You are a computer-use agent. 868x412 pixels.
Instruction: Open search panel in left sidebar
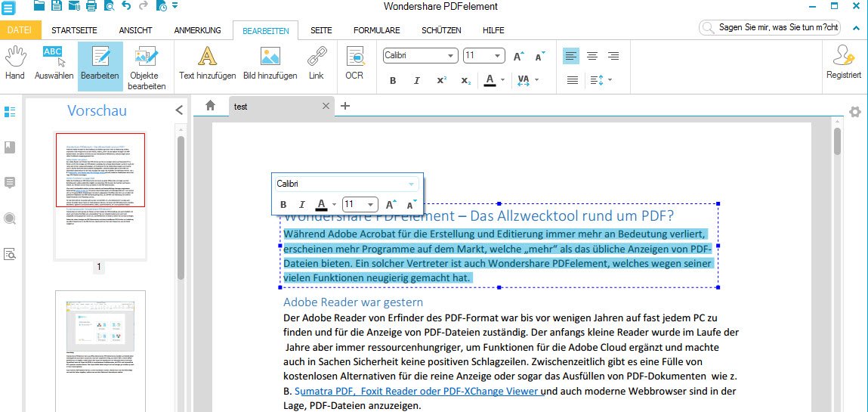[x=9, y=218]
